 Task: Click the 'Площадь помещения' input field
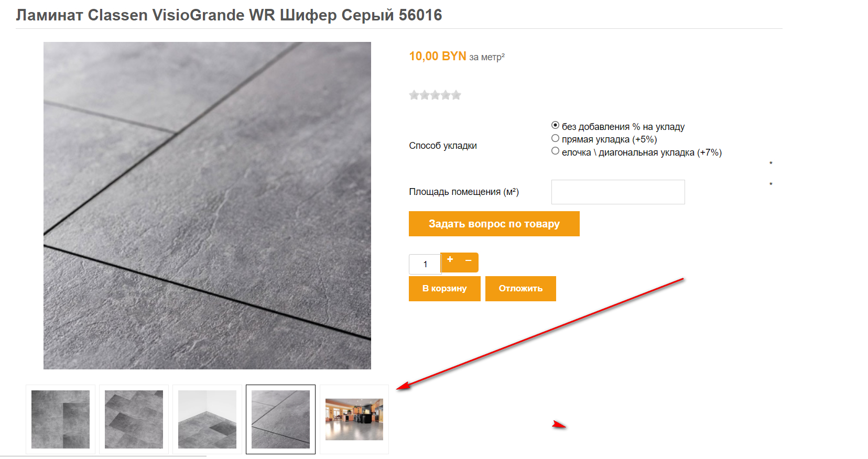click(x=618, y=192)
